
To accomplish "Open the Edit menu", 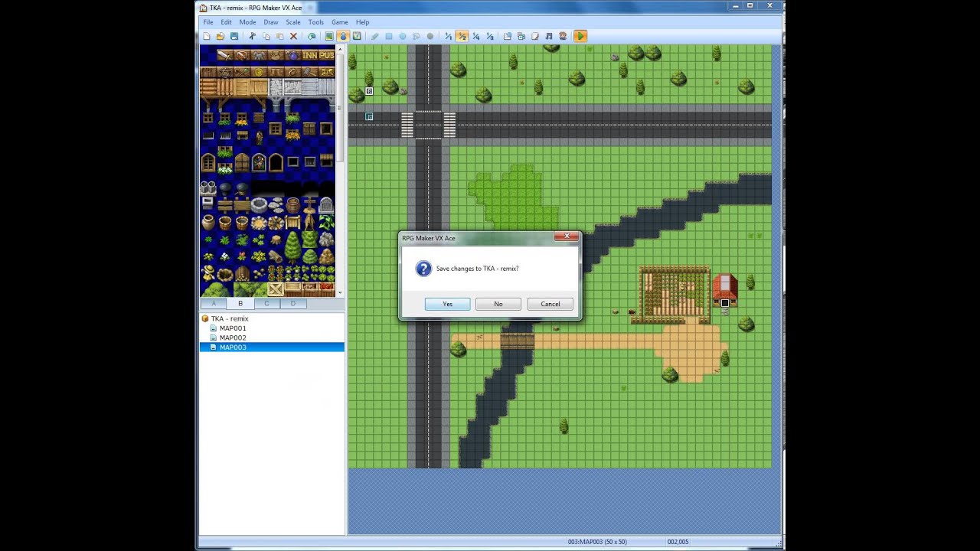I will point(226,22).
